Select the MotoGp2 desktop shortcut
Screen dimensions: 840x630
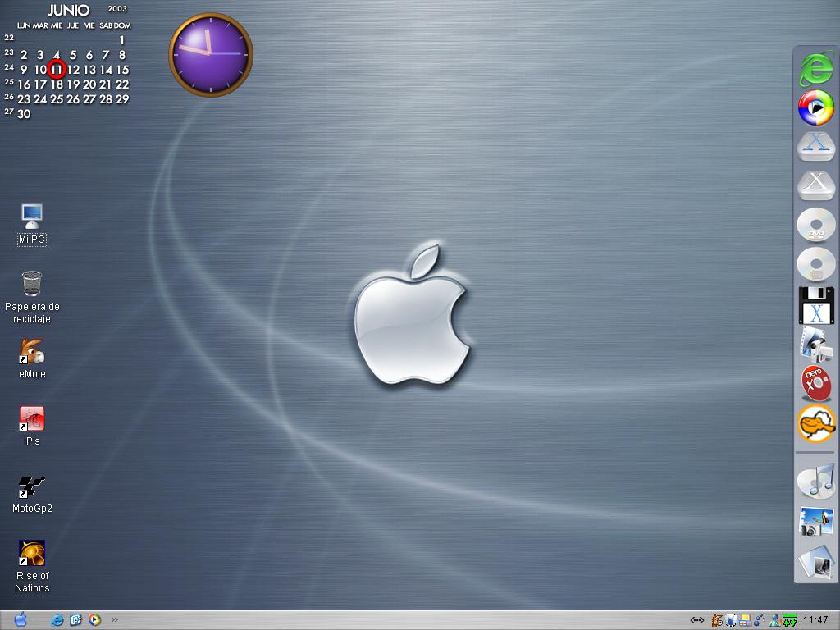click(x=32, y=486)
